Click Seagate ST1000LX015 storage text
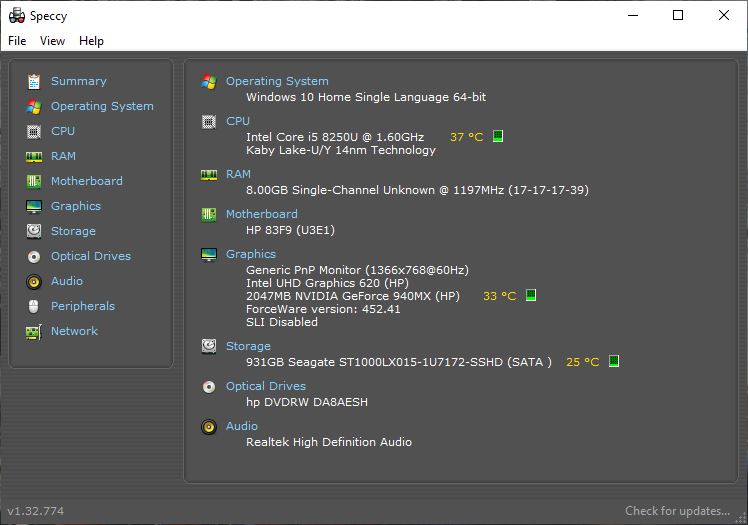 [x=398, y=362]
